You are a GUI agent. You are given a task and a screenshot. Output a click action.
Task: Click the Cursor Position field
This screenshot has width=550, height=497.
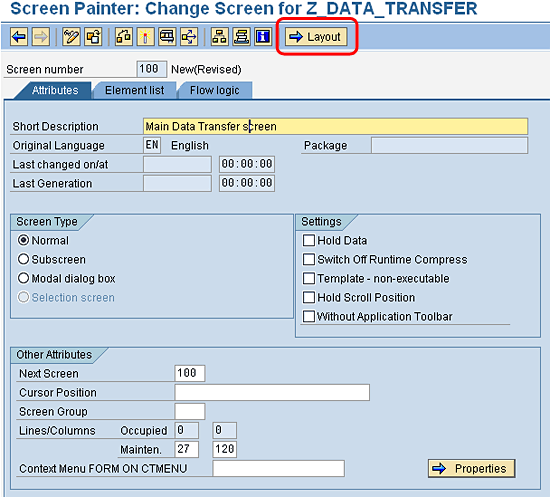(272, 392)
